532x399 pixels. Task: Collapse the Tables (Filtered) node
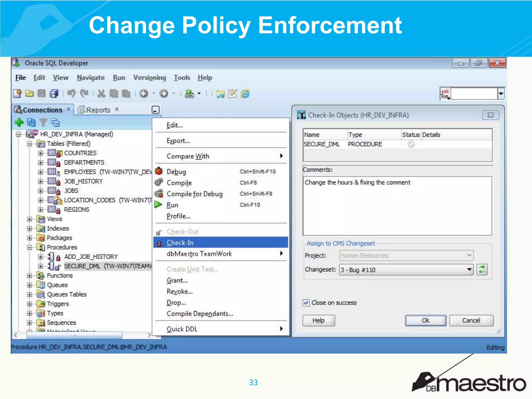(x=30, y=144)
